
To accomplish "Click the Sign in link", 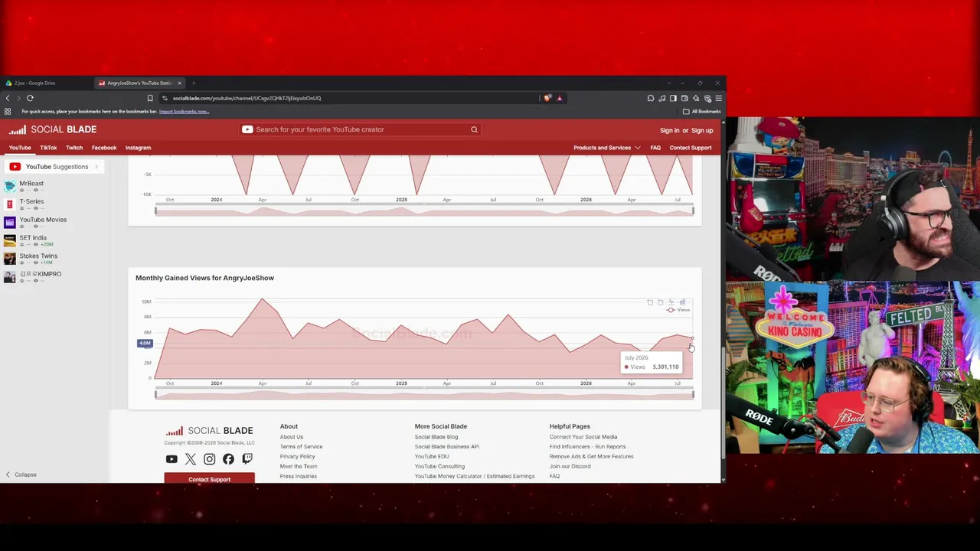I will pyautogui.click(x=669, y=130).
